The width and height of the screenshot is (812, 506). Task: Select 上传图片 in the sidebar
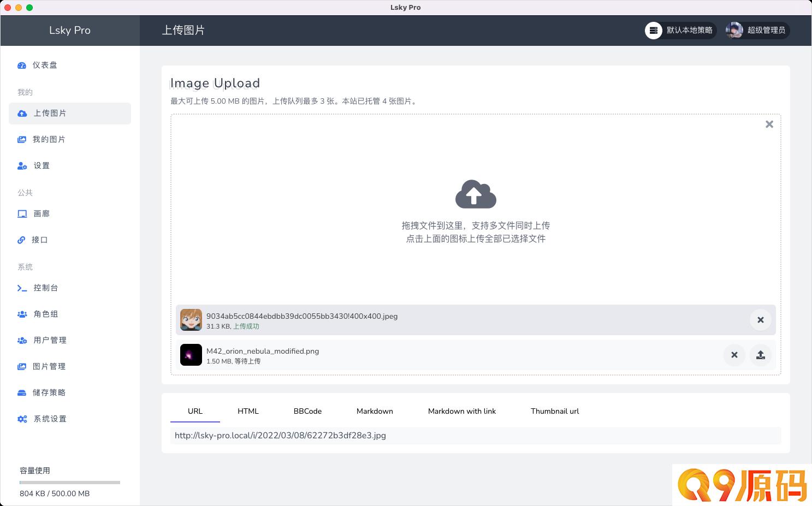pos(70,114)
